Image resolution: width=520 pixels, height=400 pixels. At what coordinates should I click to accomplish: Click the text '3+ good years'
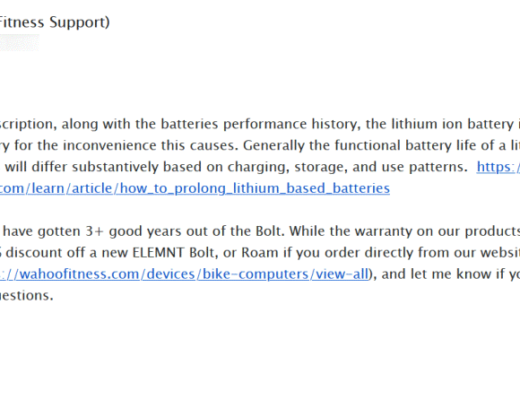coord(133,231)
